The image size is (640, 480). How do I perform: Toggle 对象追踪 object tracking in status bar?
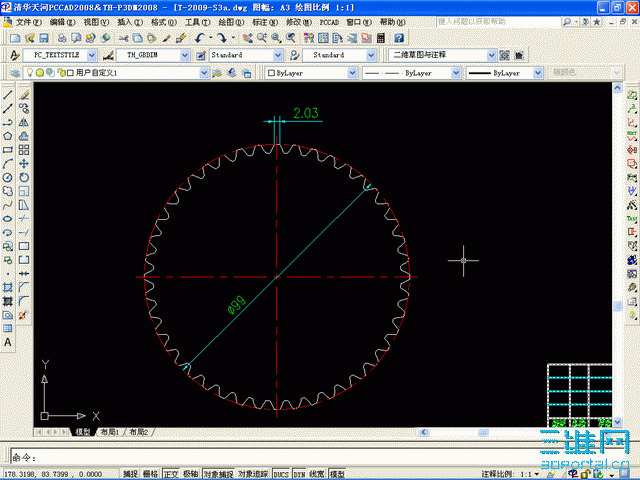coord(253,474)
